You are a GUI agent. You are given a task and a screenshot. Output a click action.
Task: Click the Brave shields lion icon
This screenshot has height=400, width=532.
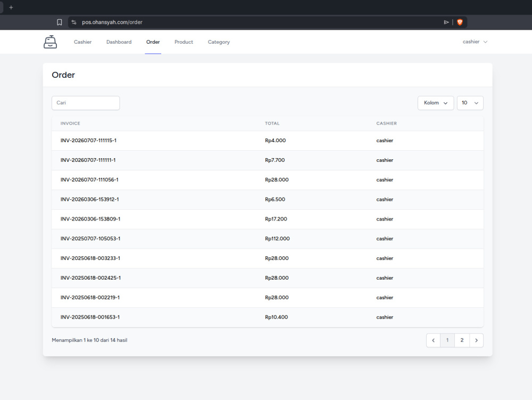coord(460,22)
